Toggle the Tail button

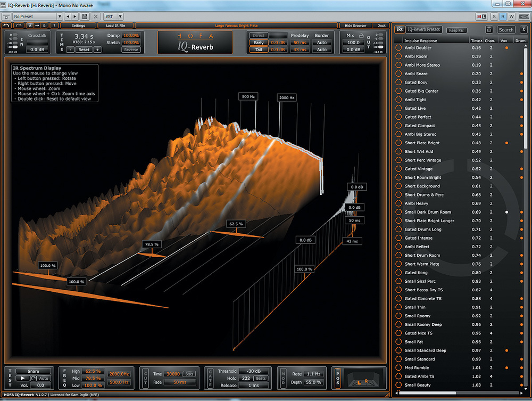click(259, 50)
